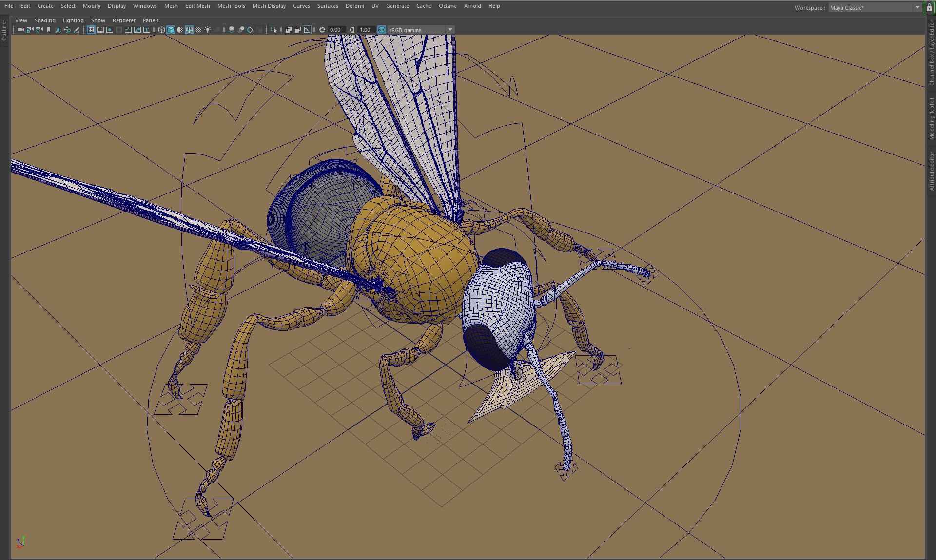Open the sRGB gamma view transform dropdown

[421, 30]
